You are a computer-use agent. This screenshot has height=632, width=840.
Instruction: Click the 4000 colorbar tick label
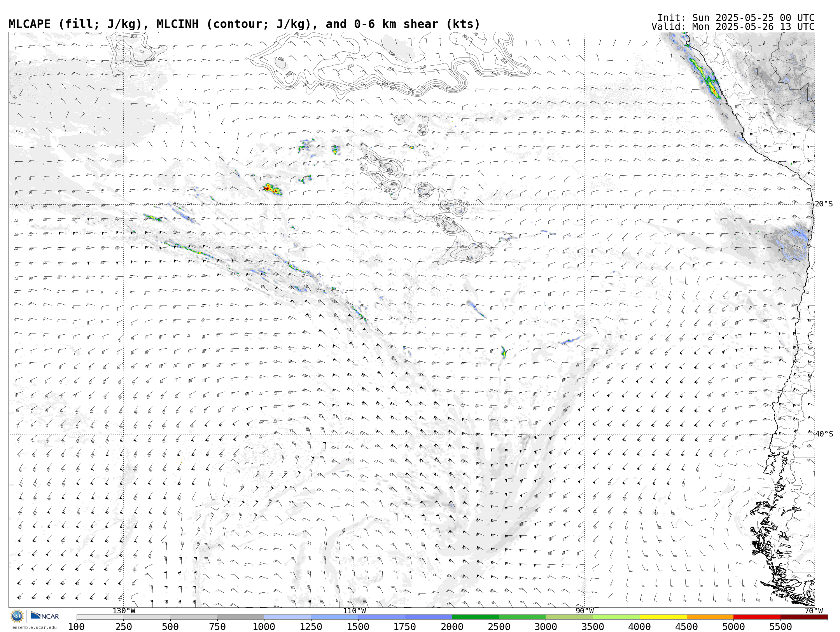pos(640,627)
